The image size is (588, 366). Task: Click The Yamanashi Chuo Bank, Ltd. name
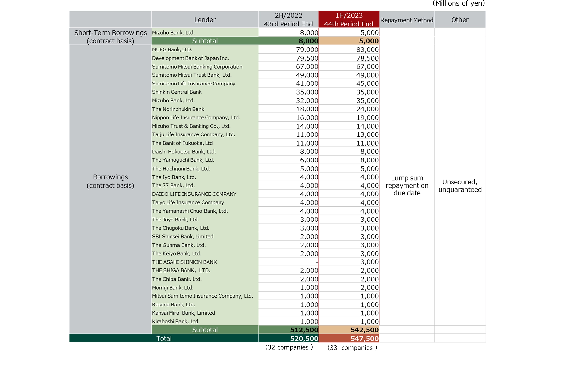click(x=190, y=211)
